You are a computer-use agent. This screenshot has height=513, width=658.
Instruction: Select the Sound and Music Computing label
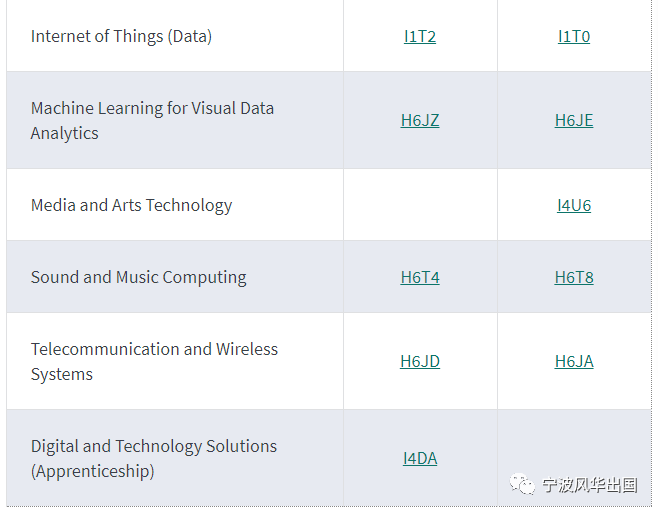[x=138, y=277]
